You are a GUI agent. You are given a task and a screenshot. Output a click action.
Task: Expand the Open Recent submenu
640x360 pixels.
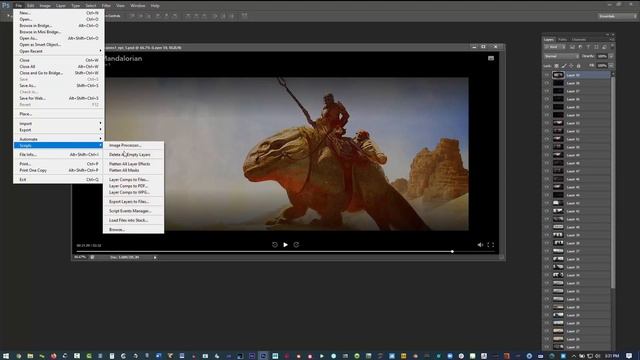[x=58, y=51]
